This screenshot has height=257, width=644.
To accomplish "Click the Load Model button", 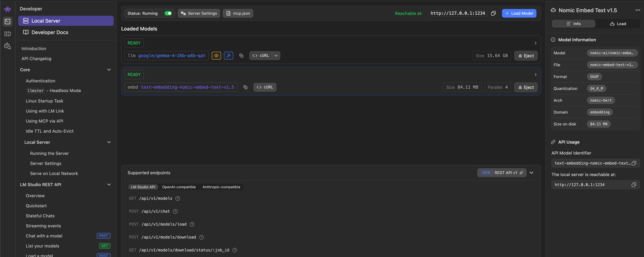I will pos(519,13).
